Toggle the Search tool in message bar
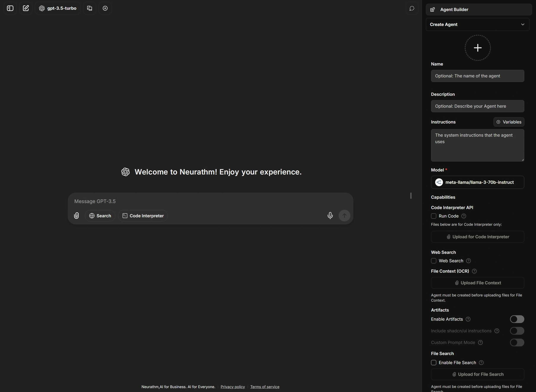536x392 pixels. click(x=100, y=216)
